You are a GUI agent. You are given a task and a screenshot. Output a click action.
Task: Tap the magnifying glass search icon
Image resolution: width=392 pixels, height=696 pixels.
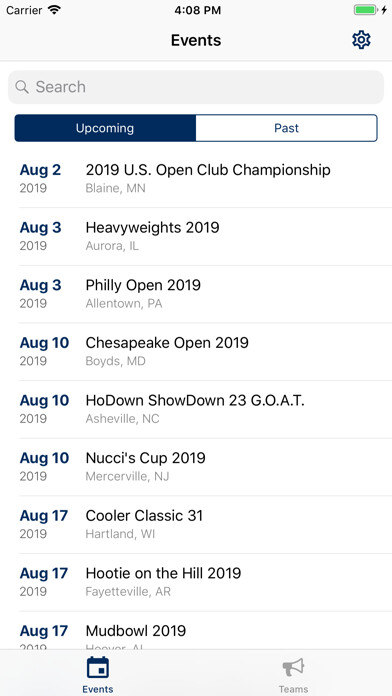[22, 87]
